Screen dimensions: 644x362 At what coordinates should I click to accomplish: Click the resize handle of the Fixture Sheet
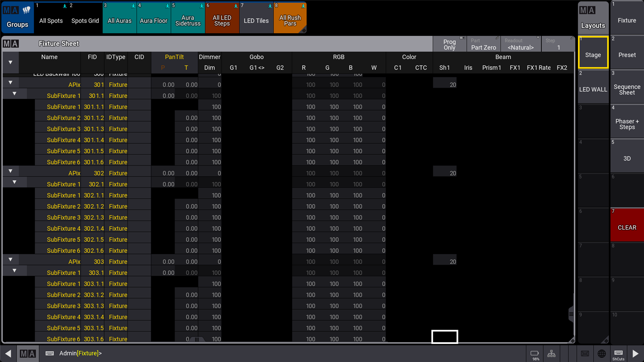[x=572, y=340]
